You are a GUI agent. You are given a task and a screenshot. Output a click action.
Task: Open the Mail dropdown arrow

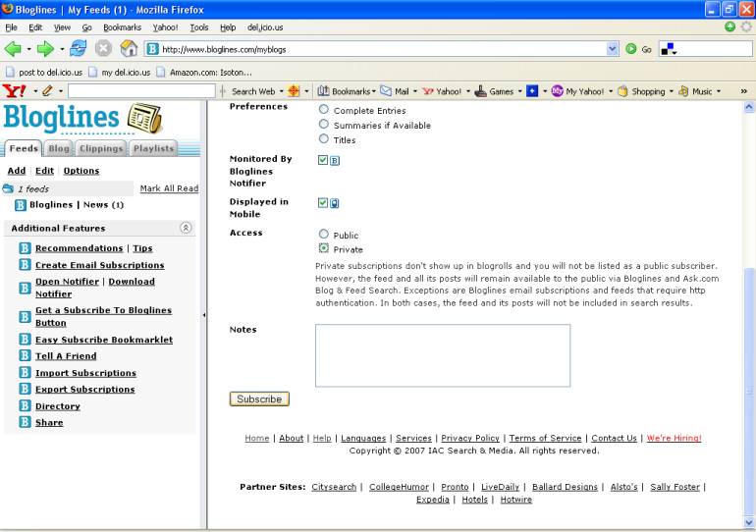coord(414,91)
